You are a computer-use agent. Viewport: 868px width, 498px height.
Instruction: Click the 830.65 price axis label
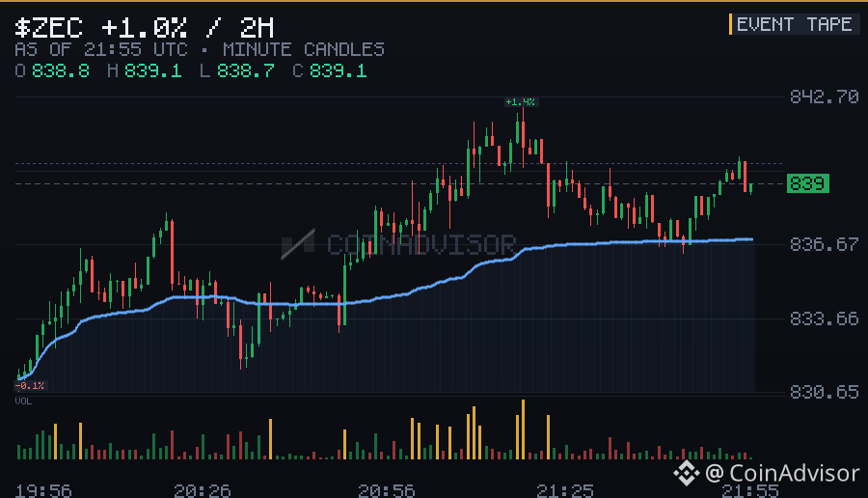pyautogui.click(x=825, y=392)
